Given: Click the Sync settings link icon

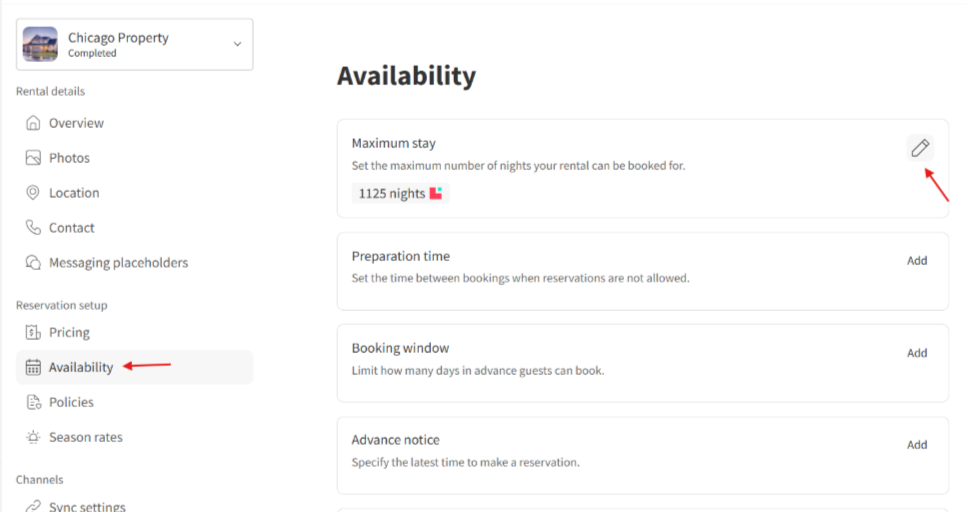Looking at the screenshot, I should (33, 506).
